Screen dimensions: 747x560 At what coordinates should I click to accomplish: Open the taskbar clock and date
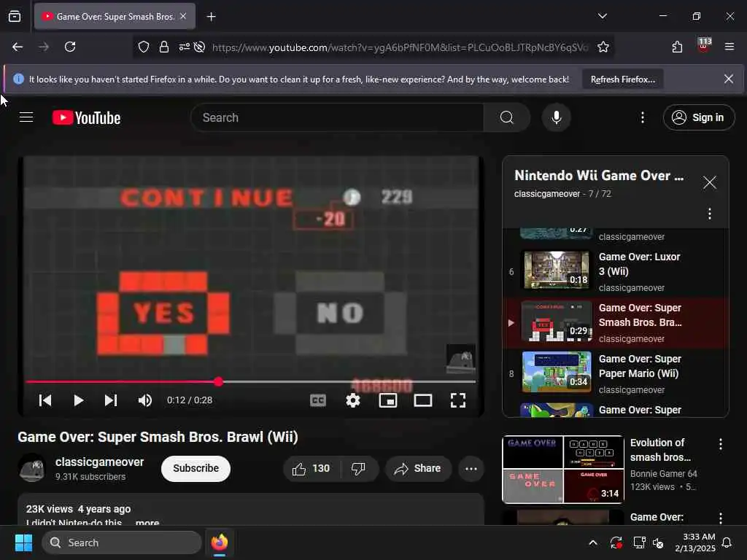(694, 542)
